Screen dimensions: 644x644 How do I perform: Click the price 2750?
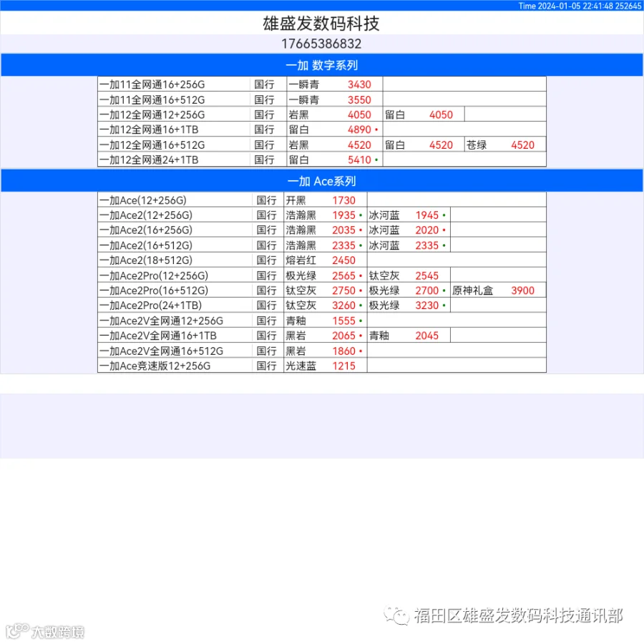tap(343, 291)
